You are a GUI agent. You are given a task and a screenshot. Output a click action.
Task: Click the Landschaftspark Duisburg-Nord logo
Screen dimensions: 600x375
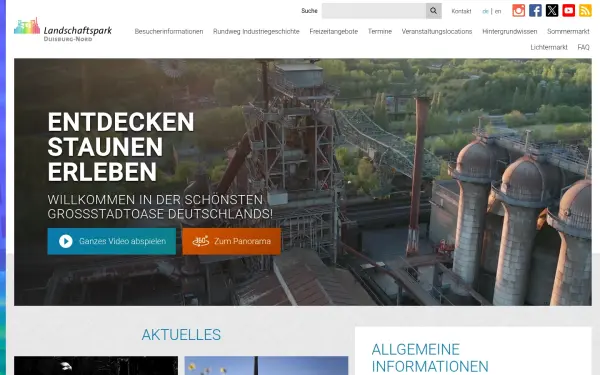pos(63,30)
